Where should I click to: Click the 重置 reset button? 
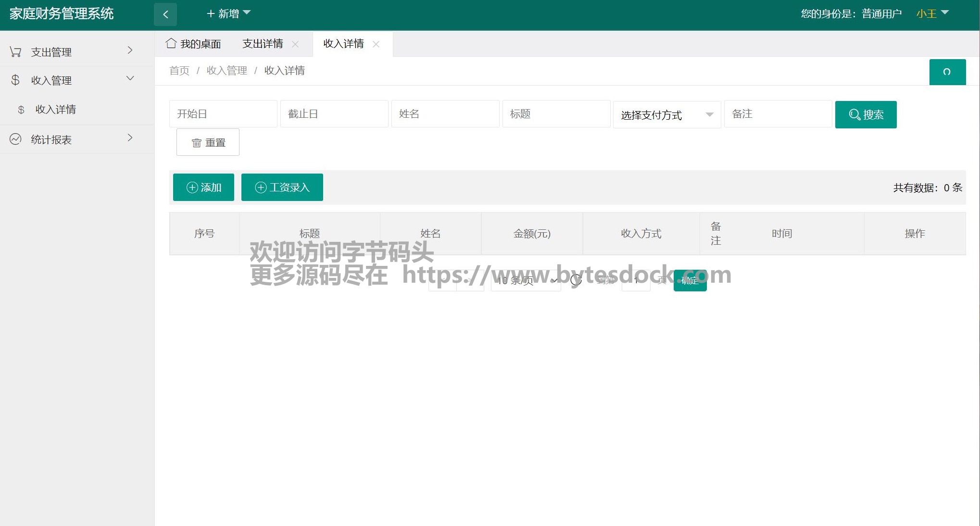pos(208,142)
